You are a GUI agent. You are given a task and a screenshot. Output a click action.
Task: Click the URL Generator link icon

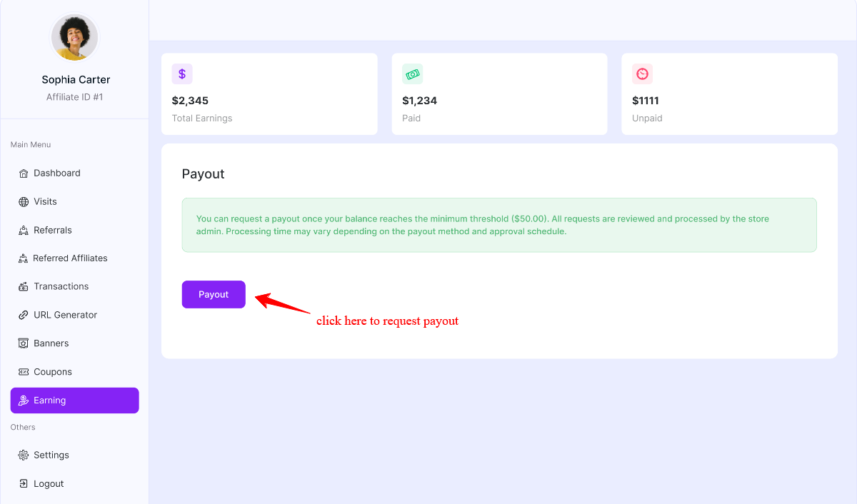click(24, 315)
